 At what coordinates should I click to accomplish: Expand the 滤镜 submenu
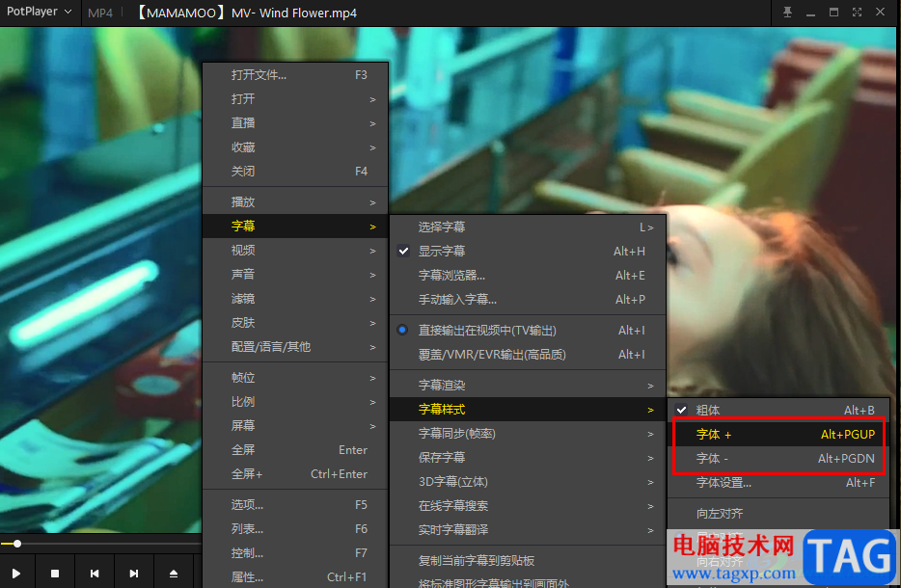[x=295, y=299]
